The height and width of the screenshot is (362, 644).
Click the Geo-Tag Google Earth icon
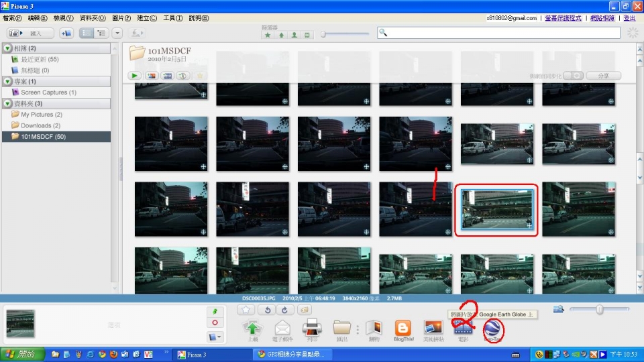click(x=494, y=328)
